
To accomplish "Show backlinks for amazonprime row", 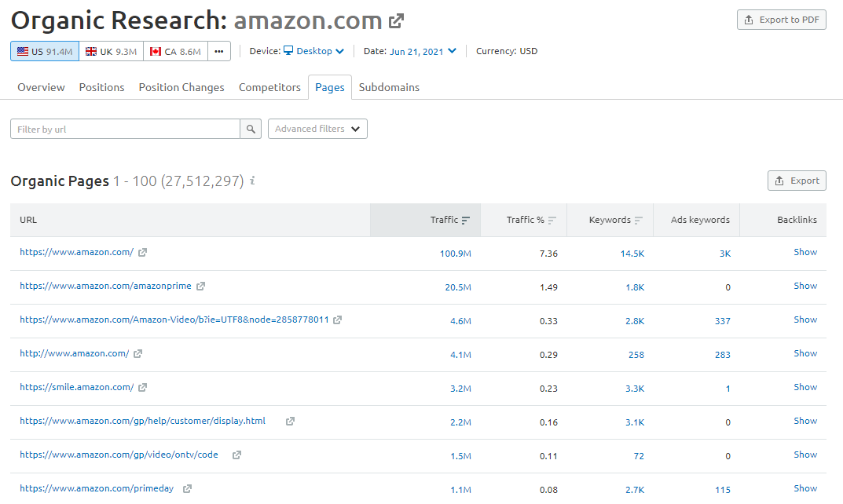I will coord(805,286).
